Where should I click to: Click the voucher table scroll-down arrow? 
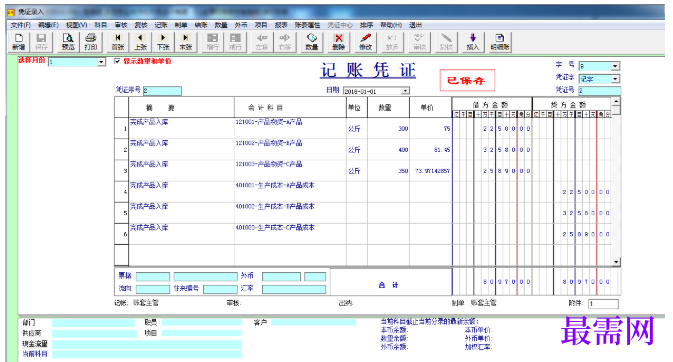(616, 262)
